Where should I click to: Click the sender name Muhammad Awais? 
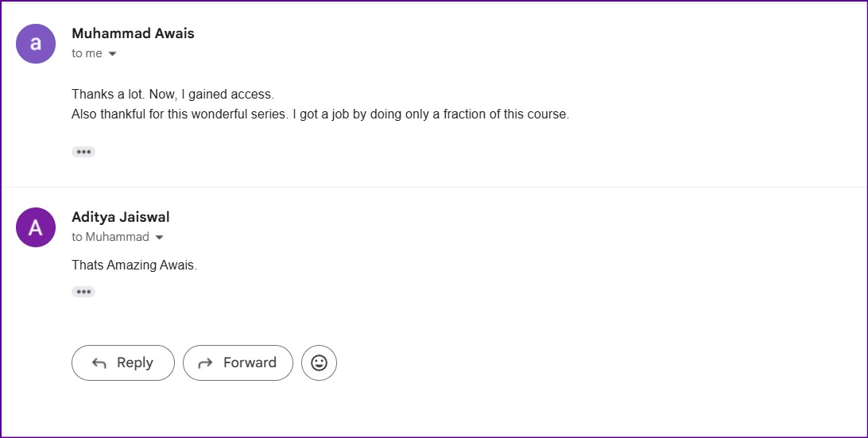pyautogui.click(x=133, y=33)
